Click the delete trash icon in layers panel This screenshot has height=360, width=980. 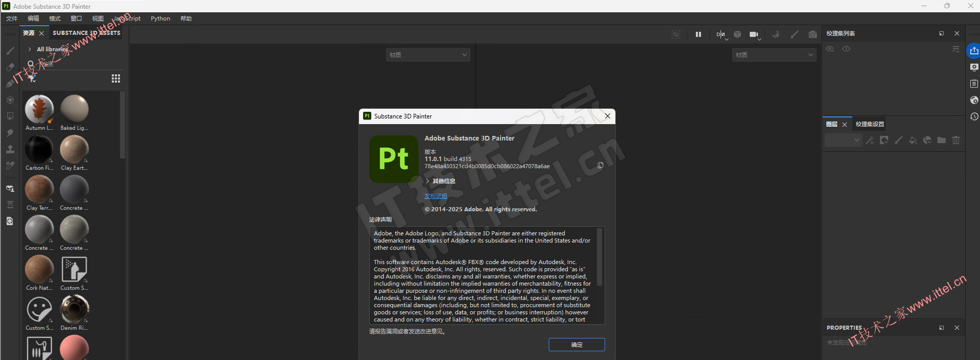coord(956,140)
